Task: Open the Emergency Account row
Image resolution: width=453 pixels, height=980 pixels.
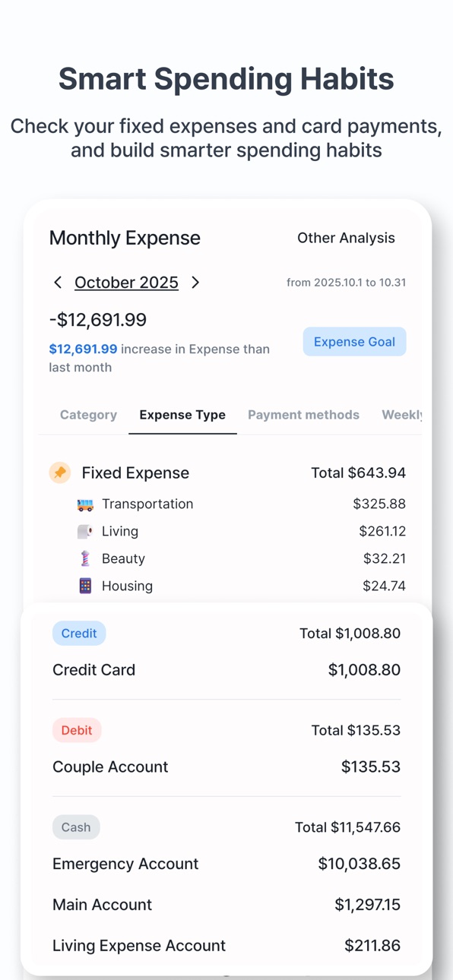Action: point(226,864)
